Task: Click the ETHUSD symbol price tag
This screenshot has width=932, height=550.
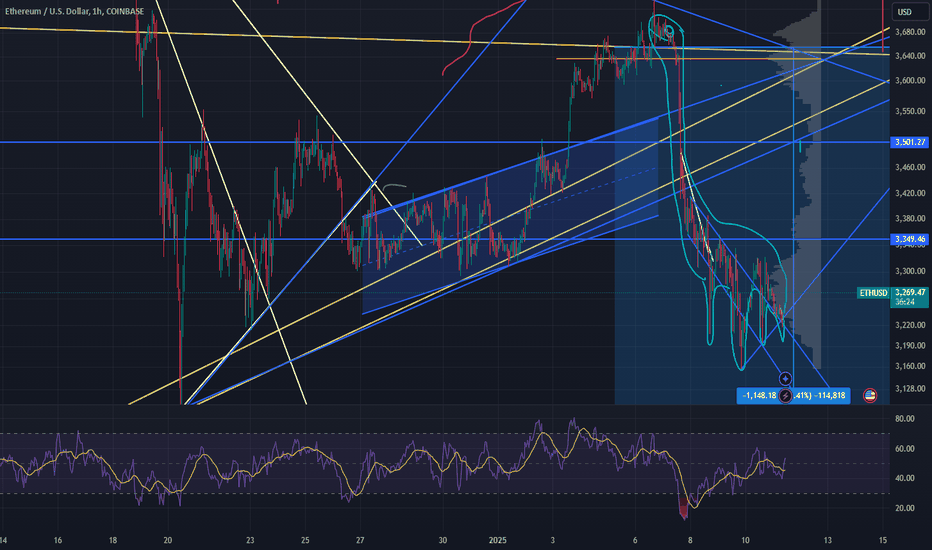Action: coord(873,293)
